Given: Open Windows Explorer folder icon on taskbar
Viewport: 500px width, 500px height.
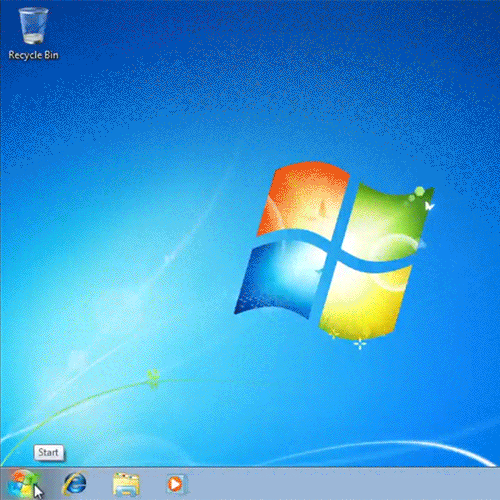Looking at the screenshot, I should click(x=126, y=484).
